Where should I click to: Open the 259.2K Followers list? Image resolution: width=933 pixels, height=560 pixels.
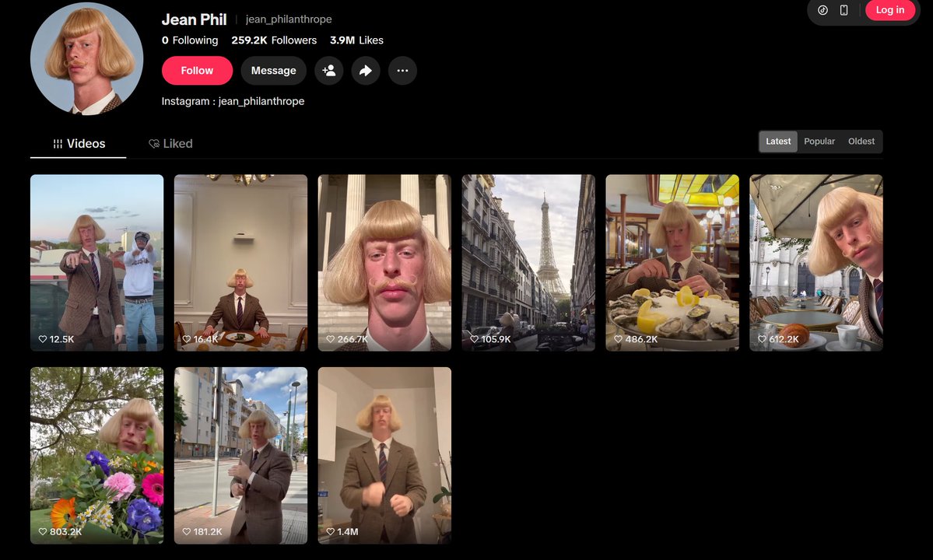point(274,40)
